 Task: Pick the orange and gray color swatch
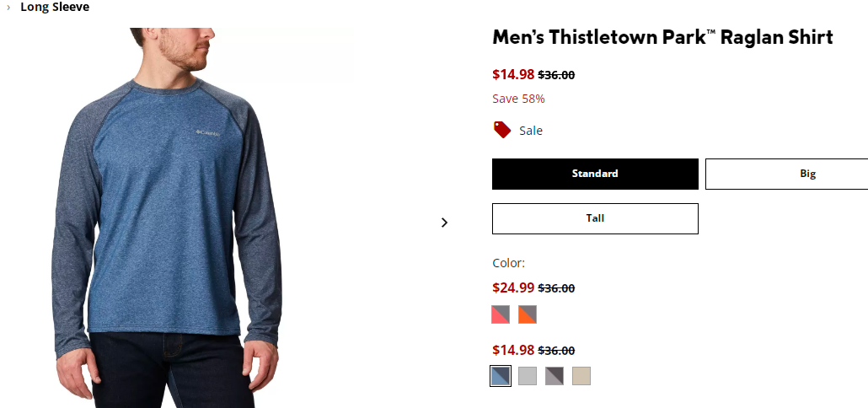click(x=528, y=314)
